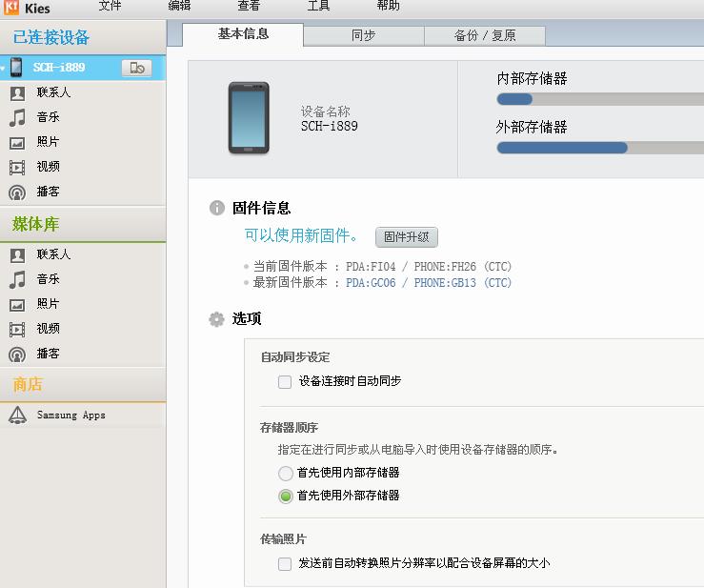Open device 播客 podcast icon
Screen dimensions: 704x588
pos(17,193)
